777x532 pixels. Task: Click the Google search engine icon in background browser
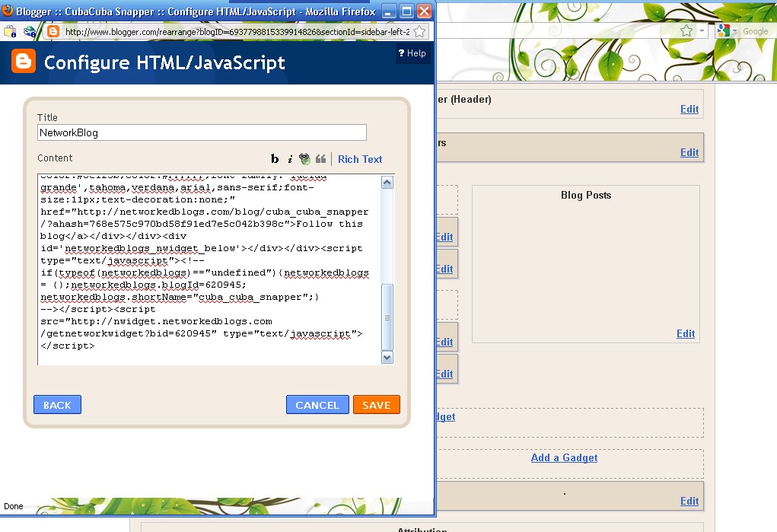(723, 30)
